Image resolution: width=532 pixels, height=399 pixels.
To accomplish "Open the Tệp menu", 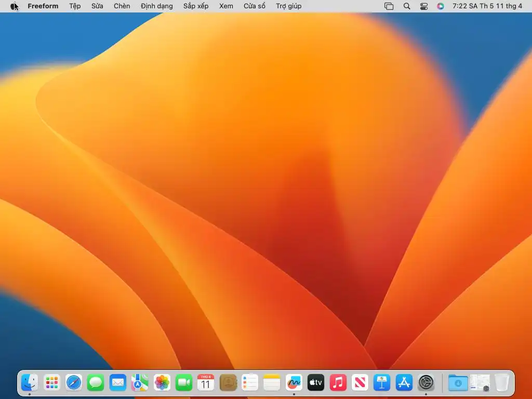I will click(75, 6).
